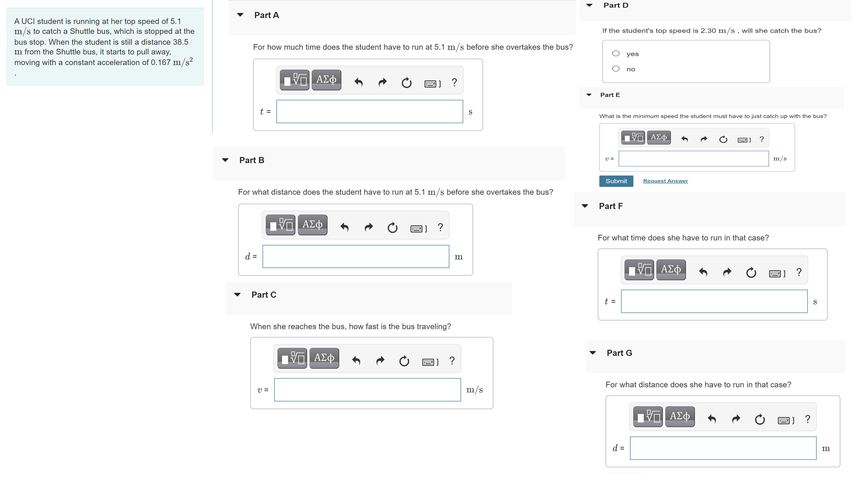Click help question mark in Part E toolbar
This screenshot has height=488, width=868.
point(762,139)
